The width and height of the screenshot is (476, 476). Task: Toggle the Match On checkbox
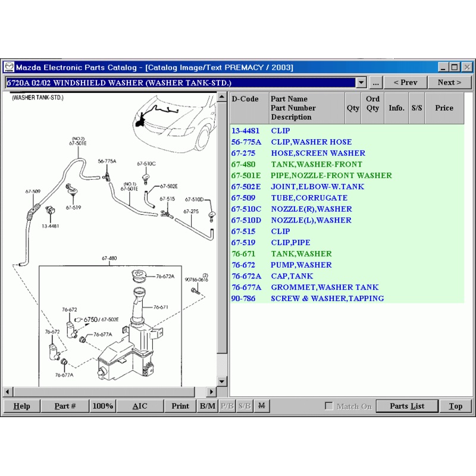[x=329, y=406]
